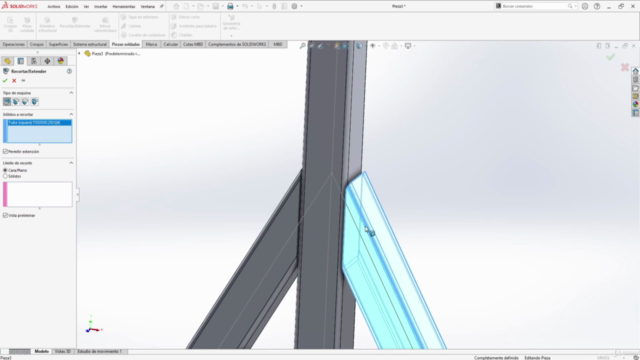Screen dimensions: 640x360
Task: Expand the Pieza3 tree node in viewport
Action: pos(80,53)
